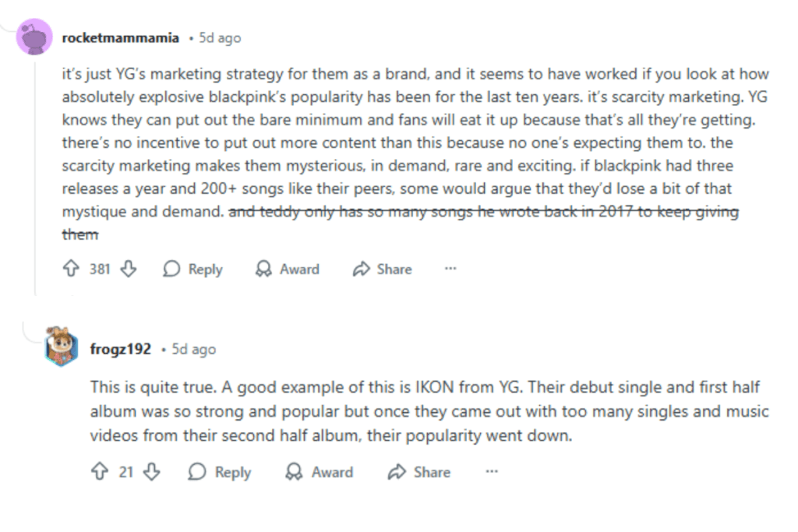
Task: Upvote rocketmammamia's comment
Action: pyautogui.click(x=70, y=269)
